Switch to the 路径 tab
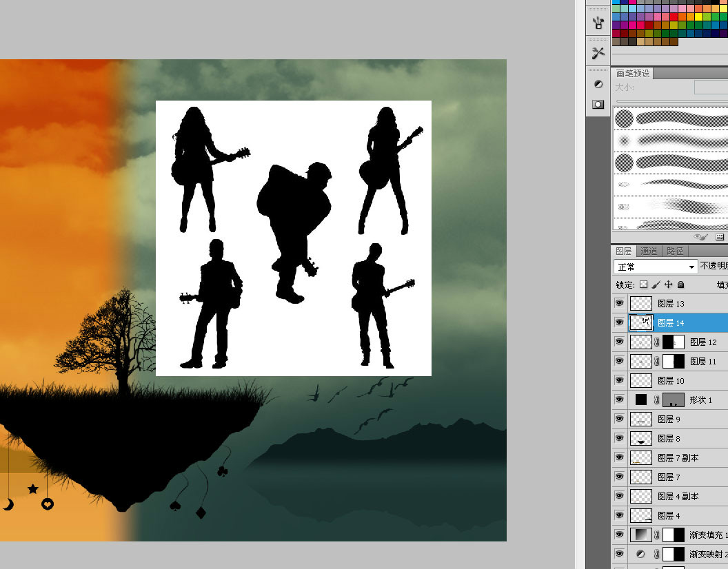Viewport: 728px width, 569px height. coord(675,251)
